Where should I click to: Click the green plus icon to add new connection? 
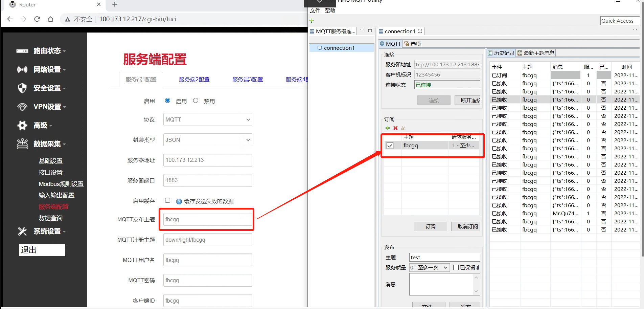[312, 21]
